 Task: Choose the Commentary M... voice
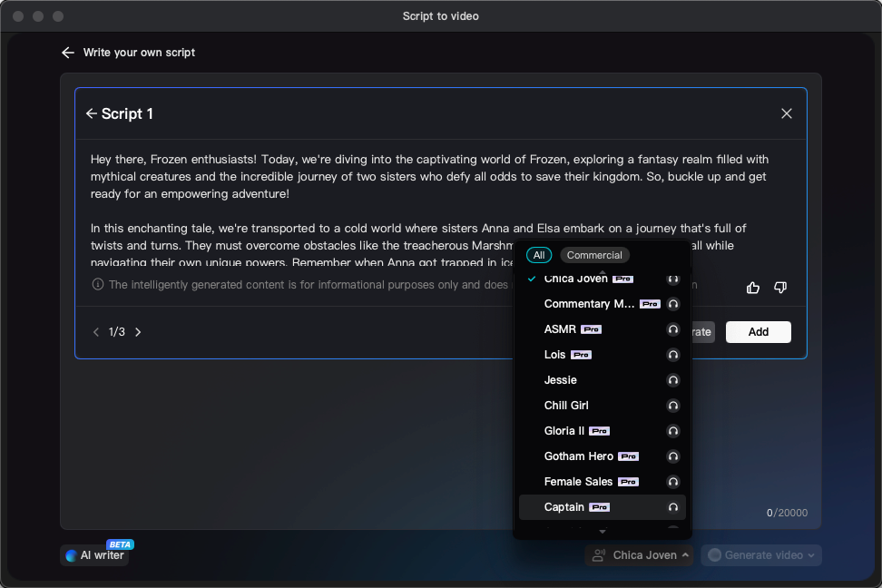603,304
